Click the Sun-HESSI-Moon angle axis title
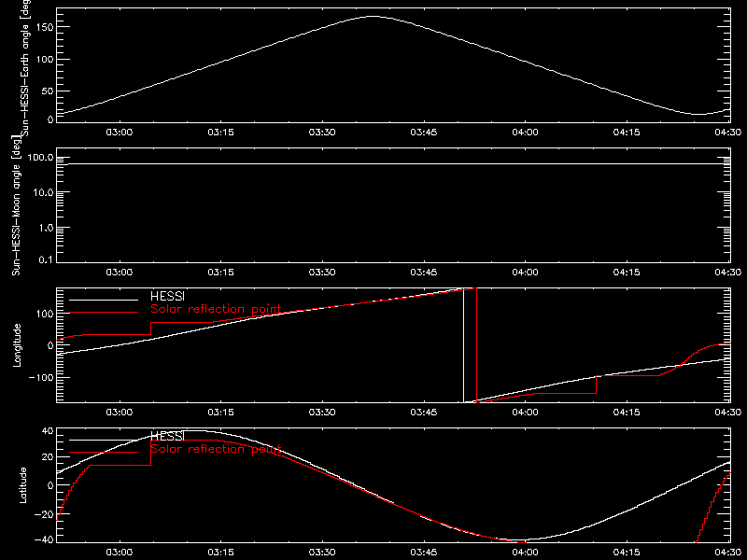Viewport: 747px width, 560px height. coord(16,206)
